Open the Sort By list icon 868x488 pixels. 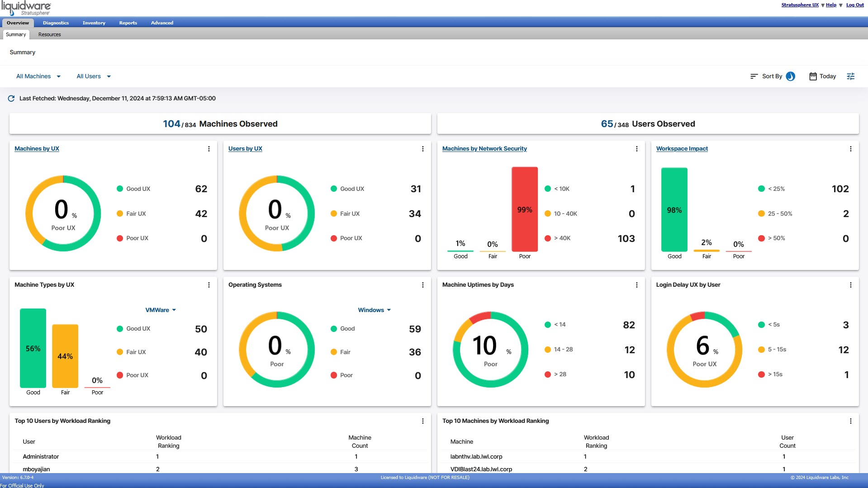point(754,76)
